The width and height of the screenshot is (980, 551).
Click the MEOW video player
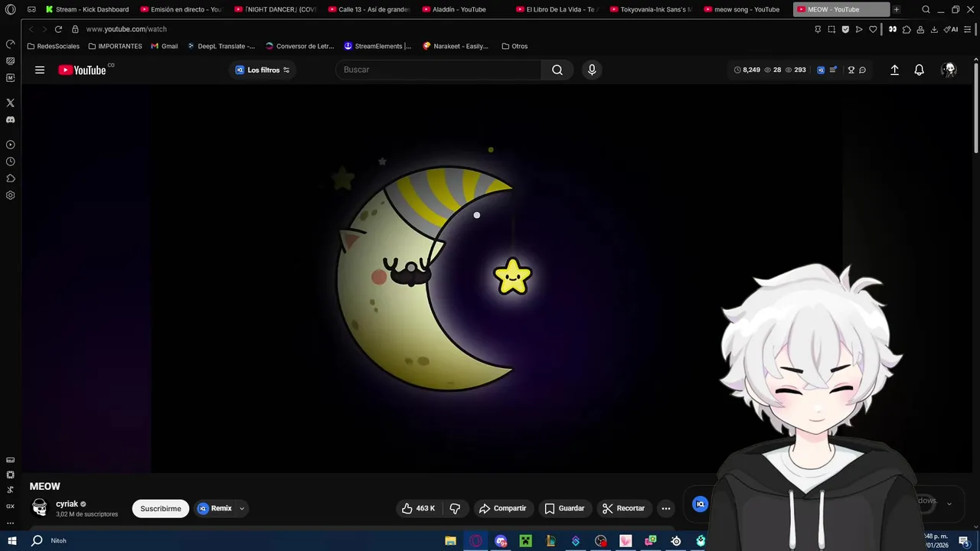tap(497, 279)
